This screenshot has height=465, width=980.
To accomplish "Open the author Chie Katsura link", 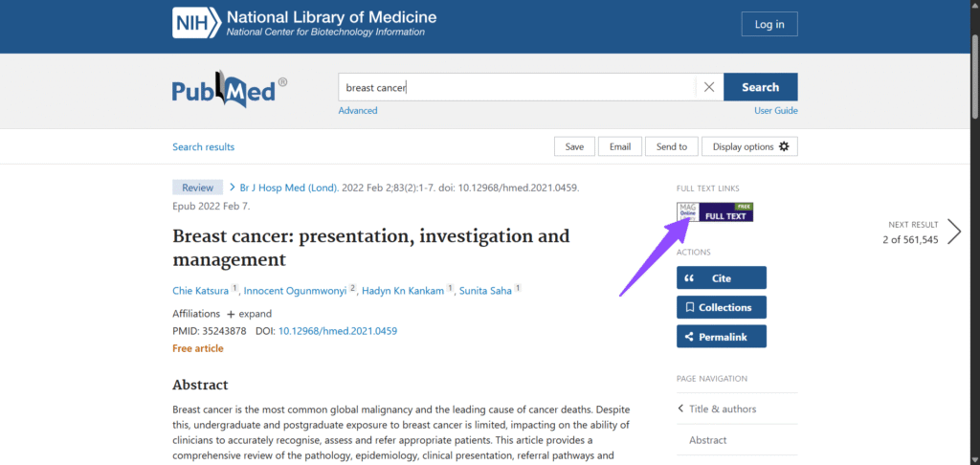I will 200,291.
